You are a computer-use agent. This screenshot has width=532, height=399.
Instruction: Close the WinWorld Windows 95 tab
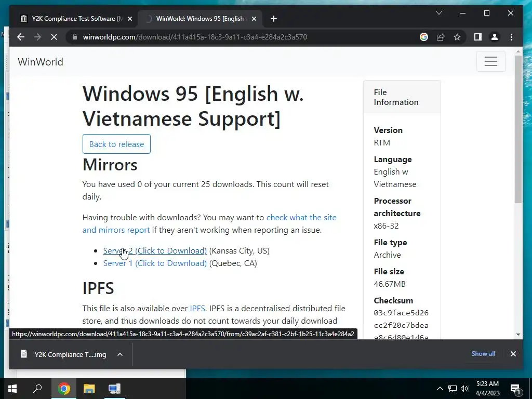click(254, 19)
